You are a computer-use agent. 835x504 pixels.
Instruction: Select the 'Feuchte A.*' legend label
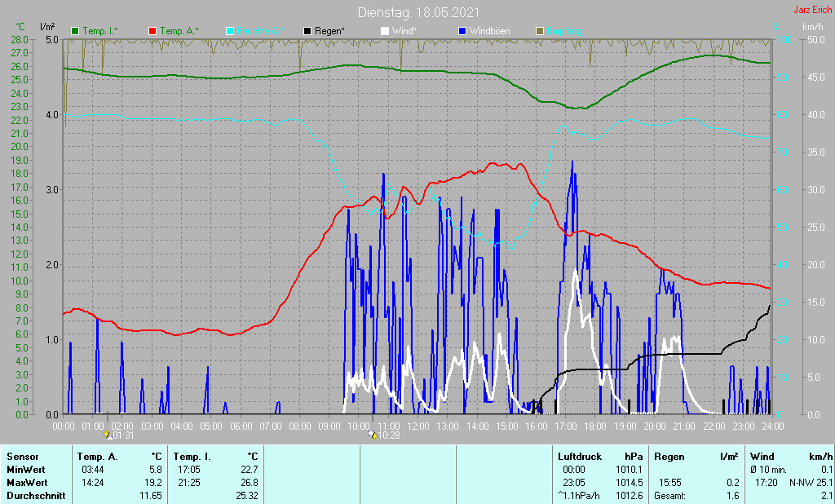click(260, 31)
